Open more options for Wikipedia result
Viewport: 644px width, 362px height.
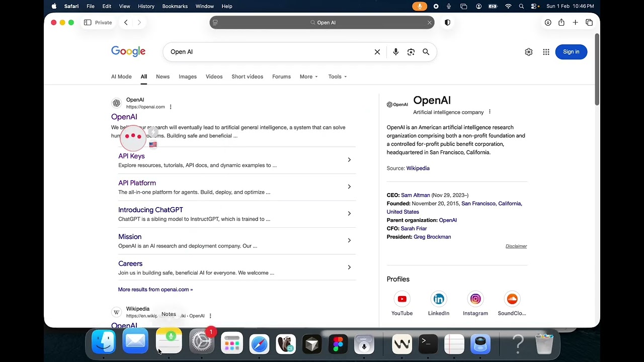click(210, 316)
